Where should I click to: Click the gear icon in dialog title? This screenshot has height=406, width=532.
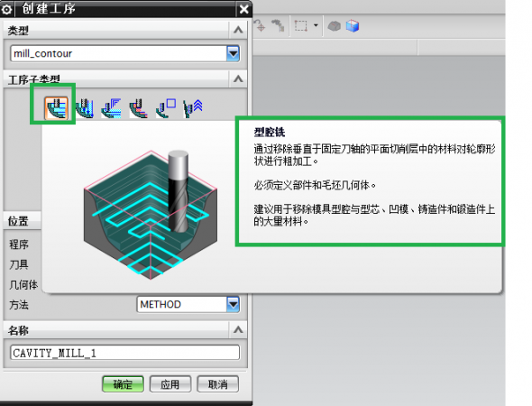click(x=7, y=9)
